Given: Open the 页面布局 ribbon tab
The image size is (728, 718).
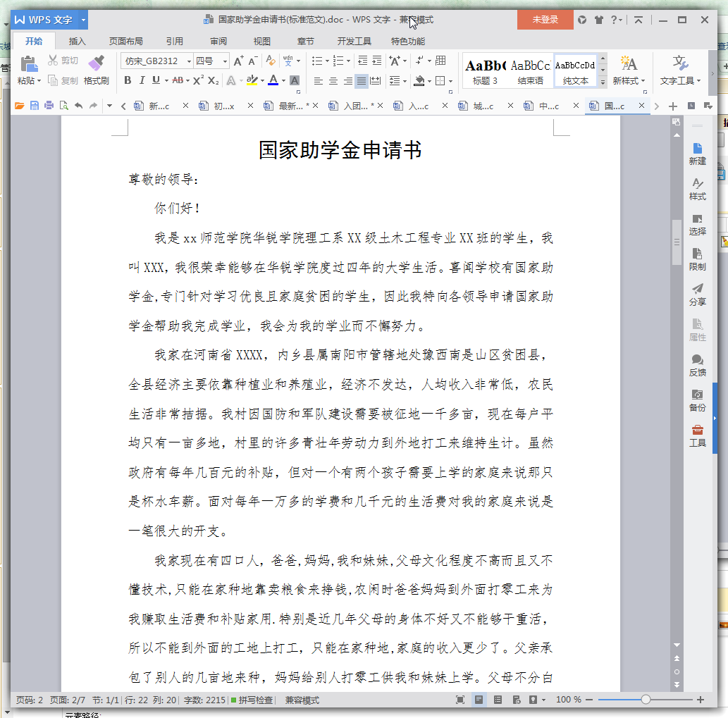Looking at the screenshot, I should click(x=126, y=42).
